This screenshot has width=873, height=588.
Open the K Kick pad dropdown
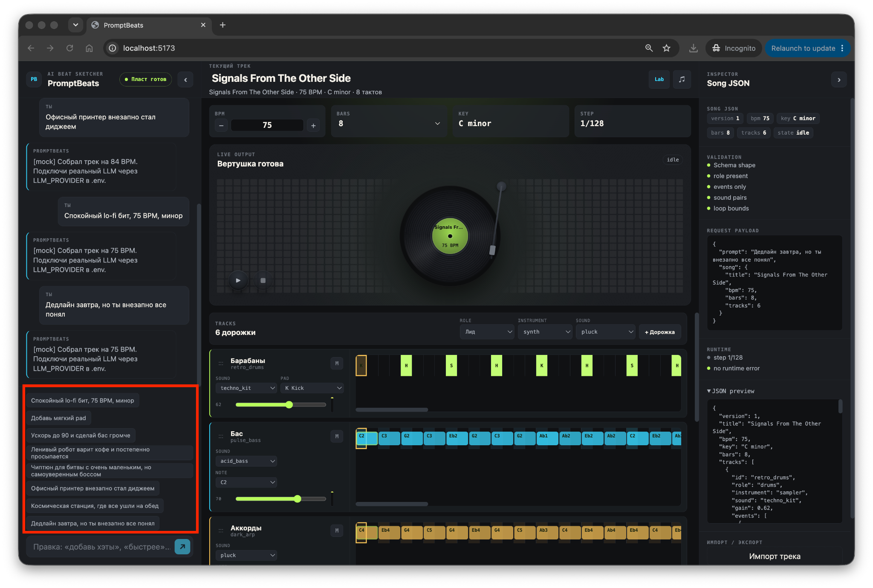pos(312,388)
